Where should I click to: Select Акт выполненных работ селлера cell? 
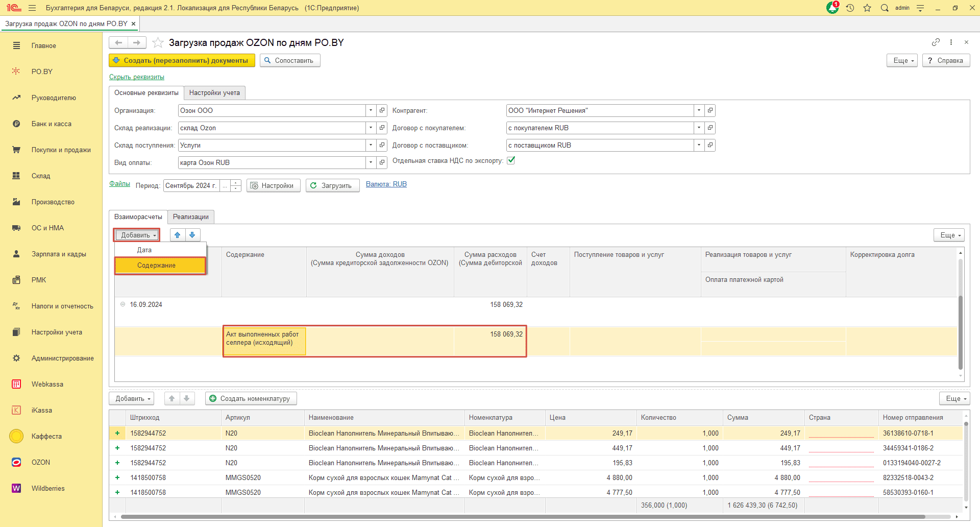[264, 341]
